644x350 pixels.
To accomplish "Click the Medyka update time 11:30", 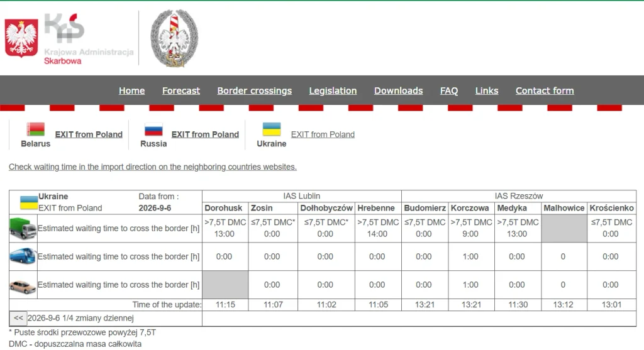I will coord(518,305).
